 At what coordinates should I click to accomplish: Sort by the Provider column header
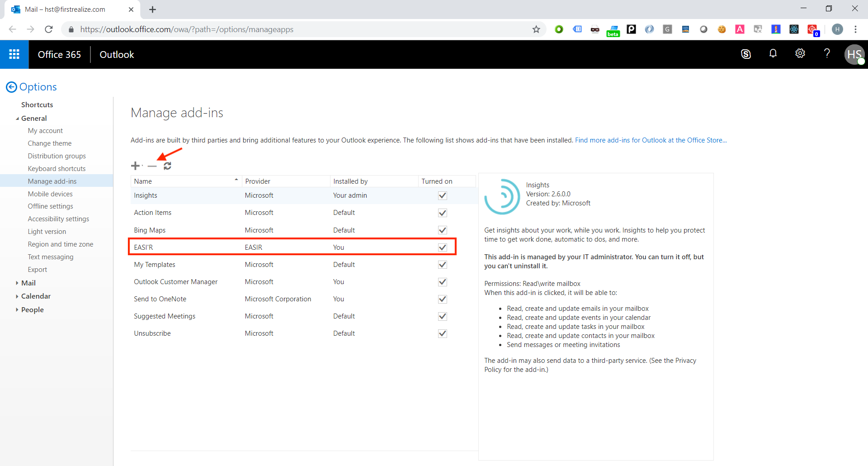click(x=286, y=181)
